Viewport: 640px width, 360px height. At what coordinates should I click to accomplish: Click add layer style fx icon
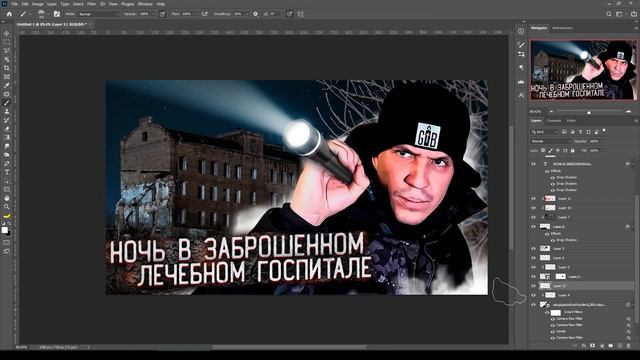click(x=584, y=346)
